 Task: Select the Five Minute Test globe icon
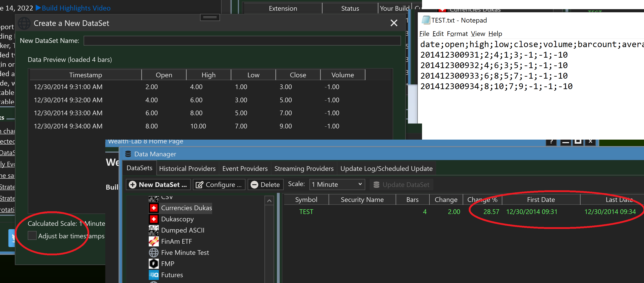coord(154,253)
